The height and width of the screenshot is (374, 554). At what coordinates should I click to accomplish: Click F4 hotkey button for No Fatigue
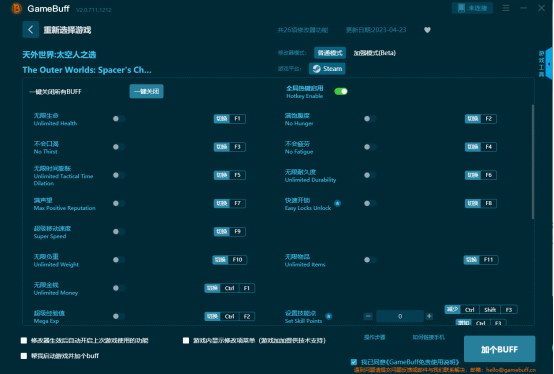481,147
